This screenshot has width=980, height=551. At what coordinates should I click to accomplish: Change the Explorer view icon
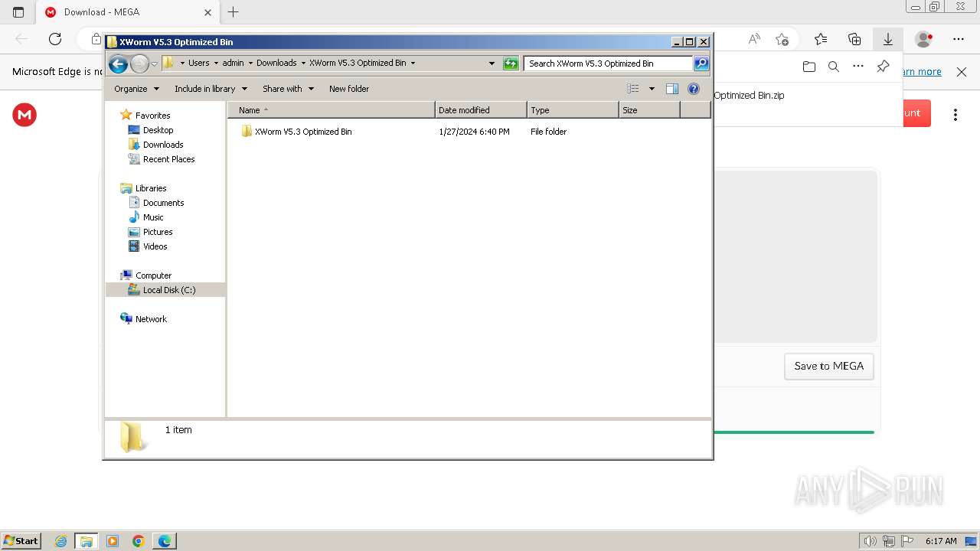point(633,89)
